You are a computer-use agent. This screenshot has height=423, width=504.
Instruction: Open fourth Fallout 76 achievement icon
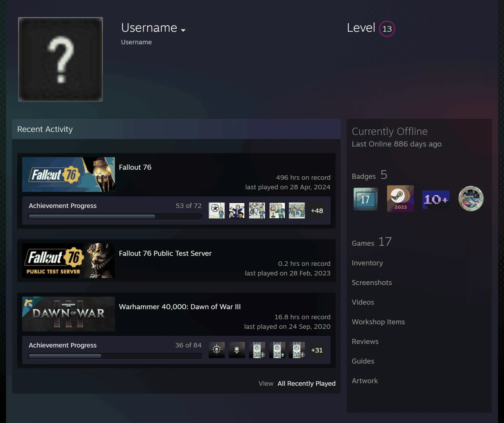pyautogui.click(x=277, y=210)
